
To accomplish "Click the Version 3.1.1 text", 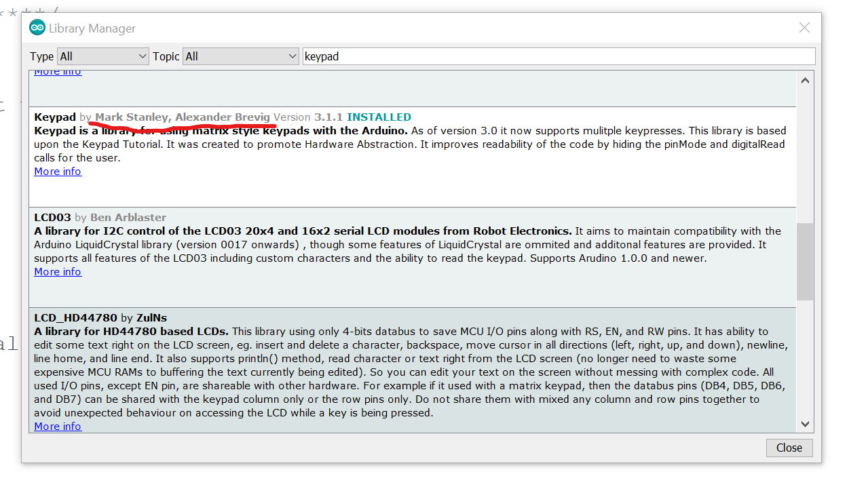I will coord(308,117).
